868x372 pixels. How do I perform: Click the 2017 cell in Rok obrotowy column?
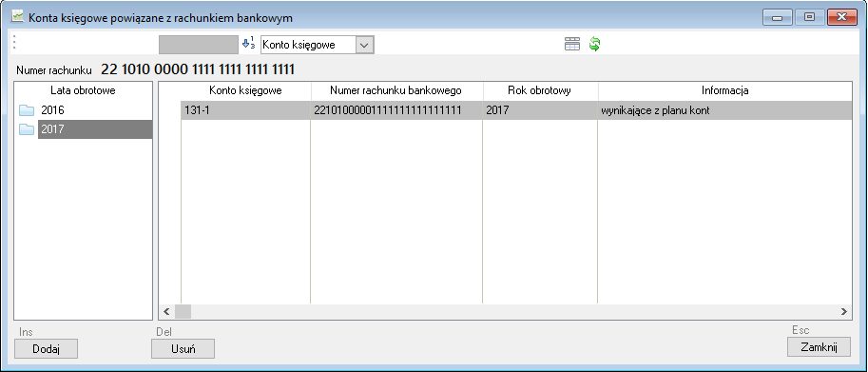coord(540,110)
